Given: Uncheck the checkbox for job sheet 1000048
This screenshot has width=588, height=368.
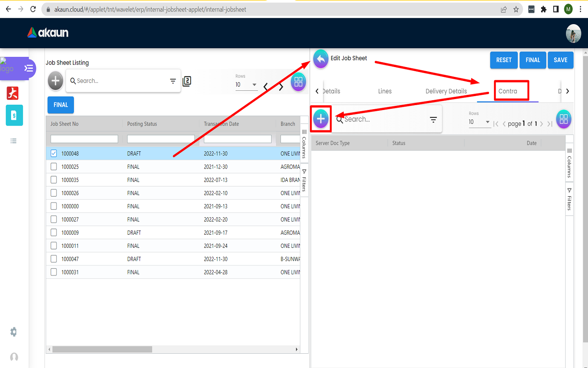Looking at the screenshot, I should pos(54,153).
